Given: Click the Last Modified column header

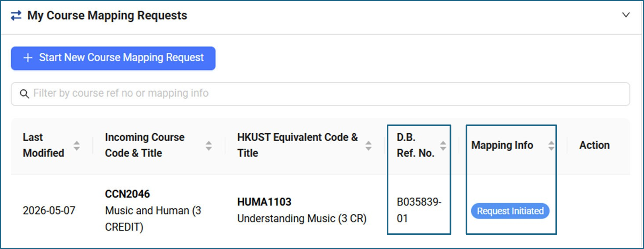Looking at the screenshot, I should tap(43, 145).
